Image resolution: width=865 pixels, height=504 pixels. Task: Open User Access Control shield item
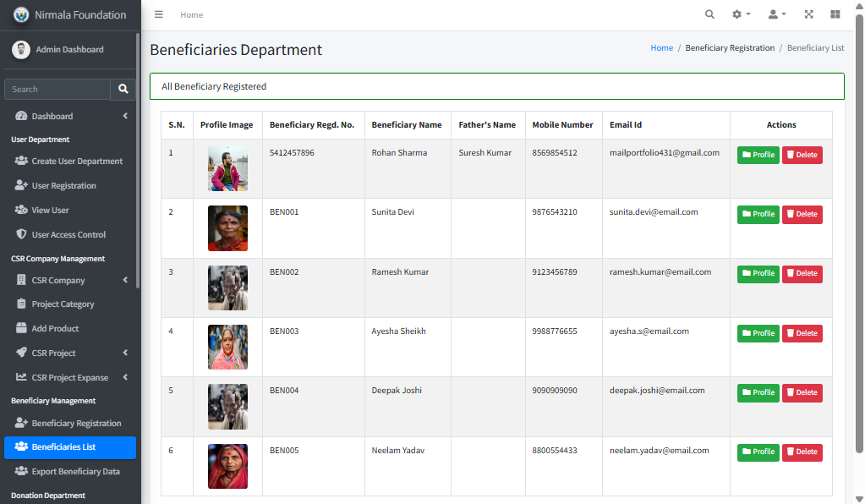[68, 234]
